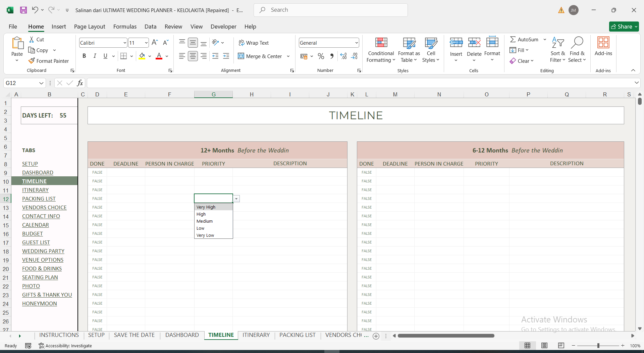Click the Share button
The width and height of the screenshot is (644, 353).
[x=624, y=27]
